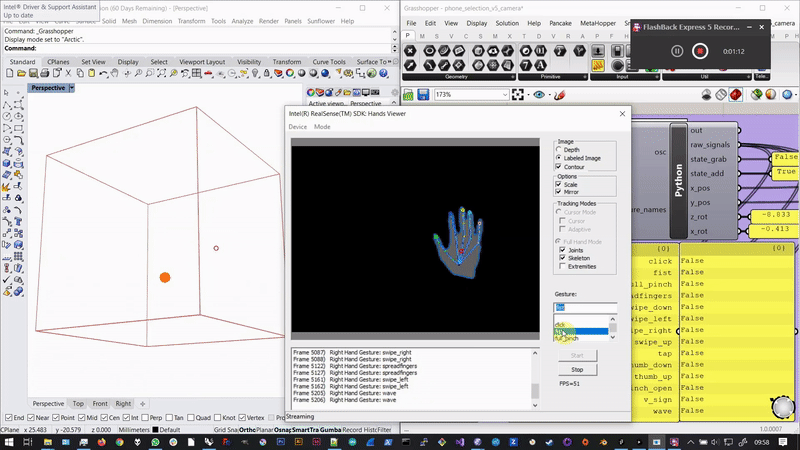Screen dimensions: 800x450
Task: Switch to the Curve Tools toolbar tab
Action: pyautogui.click(x=328, y=62)
